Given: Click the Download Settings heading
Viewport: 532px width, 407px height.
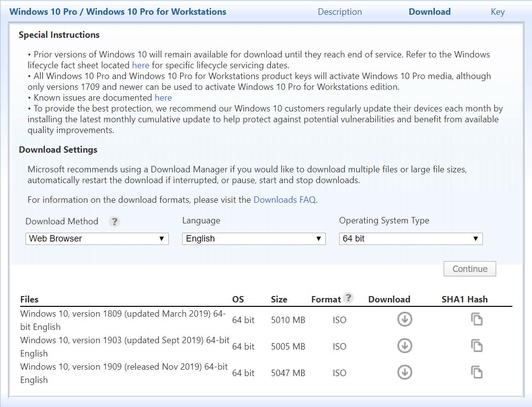Looking at the screenshot, I should (58, 150).
